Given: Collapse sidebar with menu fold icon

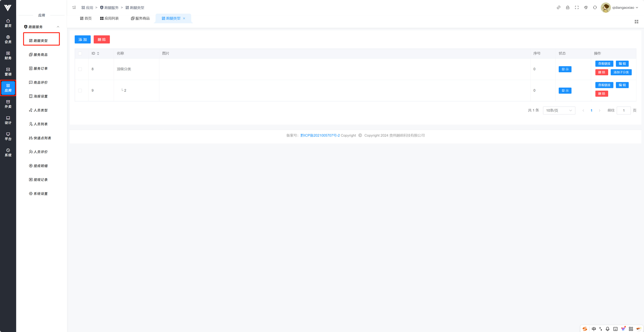Looking at the screenshot, I should point(74,8).
